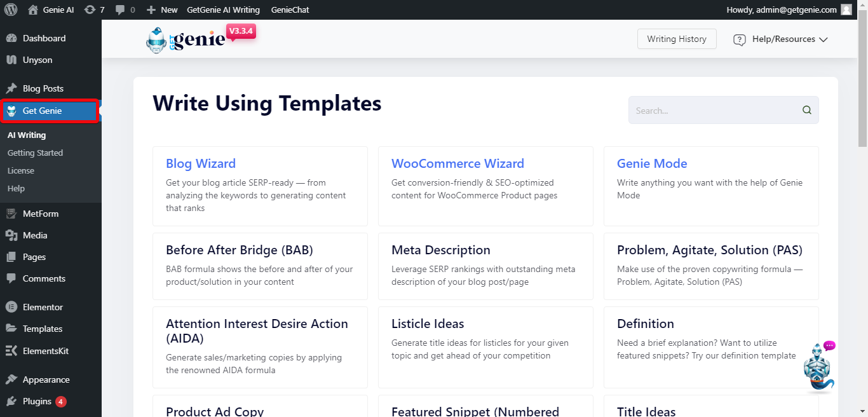
Task: Click the Appearance brush icon
Action: 11,379
